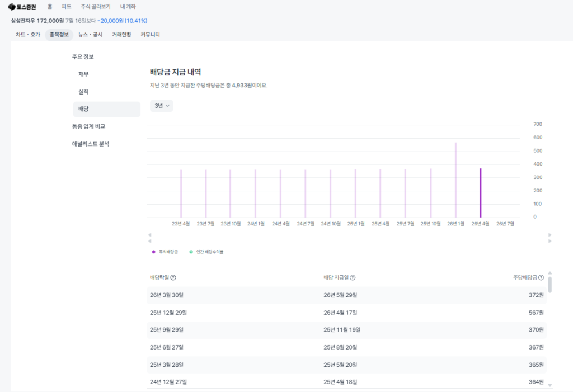Open 재무 section in sidebar

[x=83, y=74]
